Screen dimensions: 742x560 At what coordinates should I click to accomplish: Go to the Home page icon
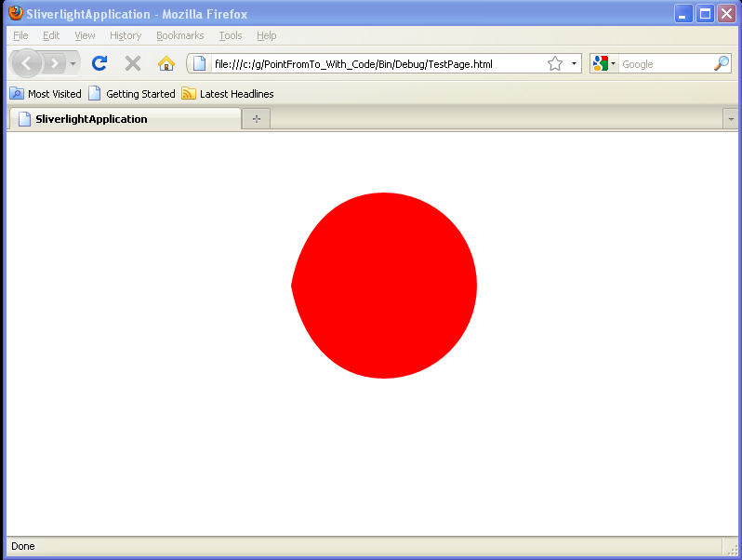pyautogui.click(x=166, y=63)
